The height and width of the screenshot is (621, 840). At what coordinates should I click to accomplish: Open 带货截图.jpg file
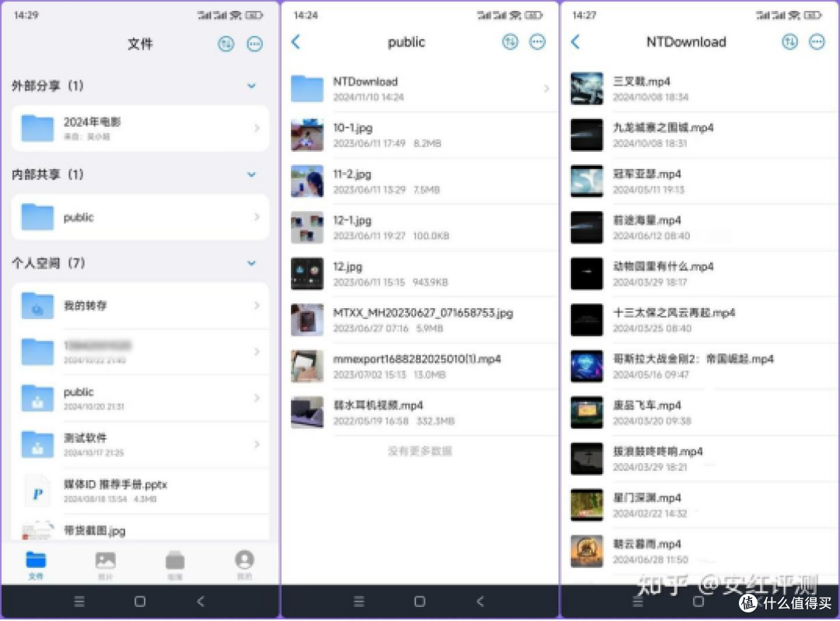[140, 531]
